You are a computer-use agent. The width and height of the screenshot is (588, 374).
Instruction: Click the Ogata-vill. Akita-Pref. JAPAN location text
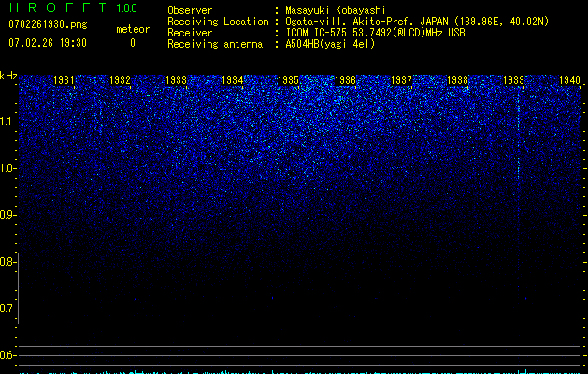[417, 22]
